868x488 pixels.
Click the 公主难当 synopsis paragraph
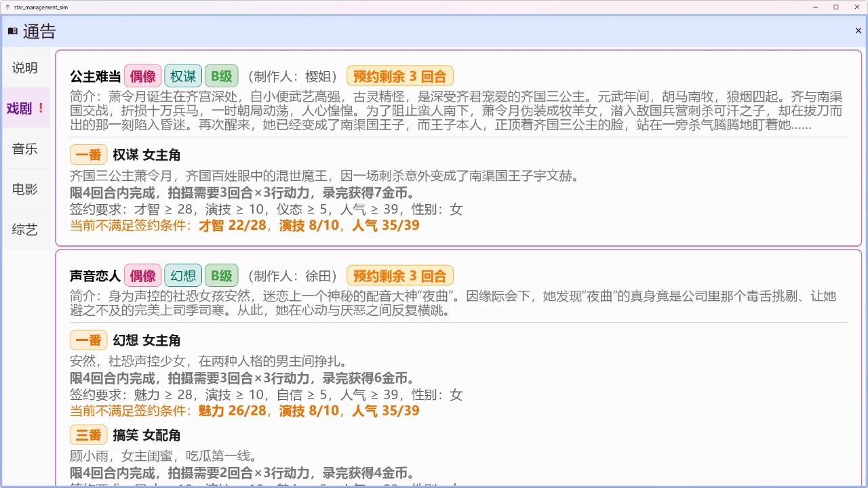pos(458,110)
